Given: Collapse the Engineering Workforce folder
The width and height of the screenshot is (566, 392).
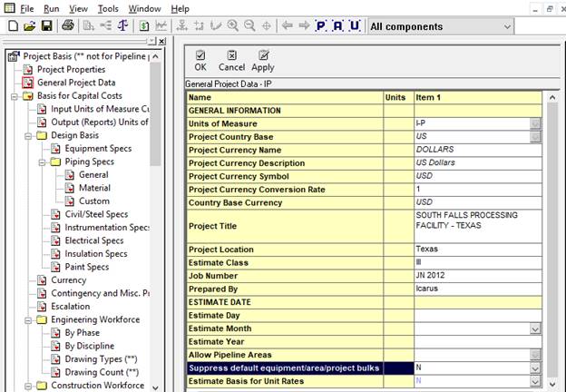Looking at the screenshot, I should 28,320.
